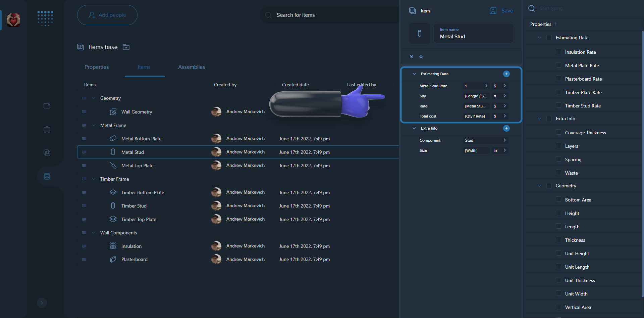Click into the Item name input field

(473, 36)
